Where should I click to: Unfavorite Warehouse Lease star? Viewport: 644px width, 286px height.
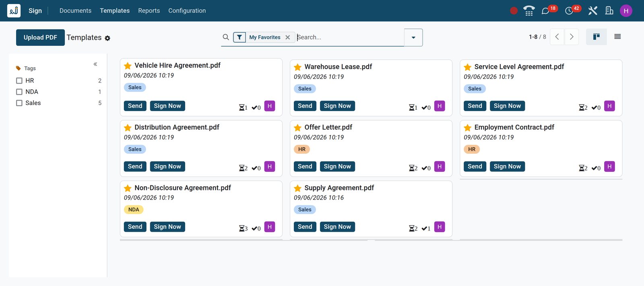297,67
